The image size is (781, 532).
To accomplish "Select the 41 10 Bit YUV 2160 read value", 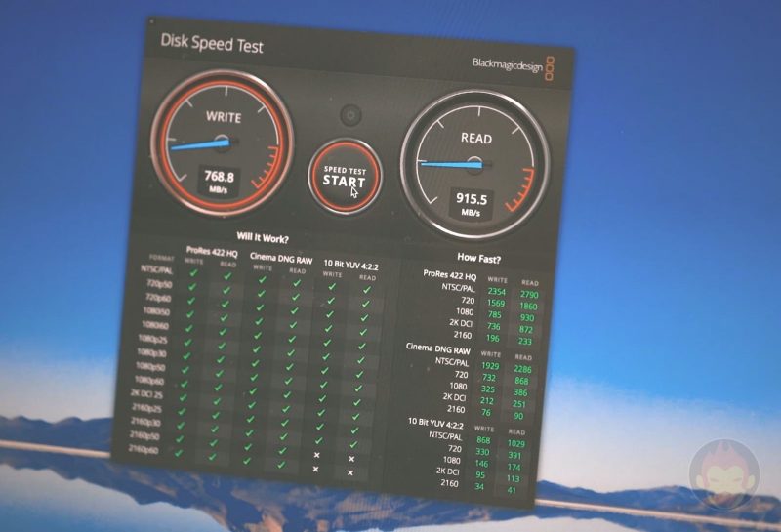I will tap(512, 490).
